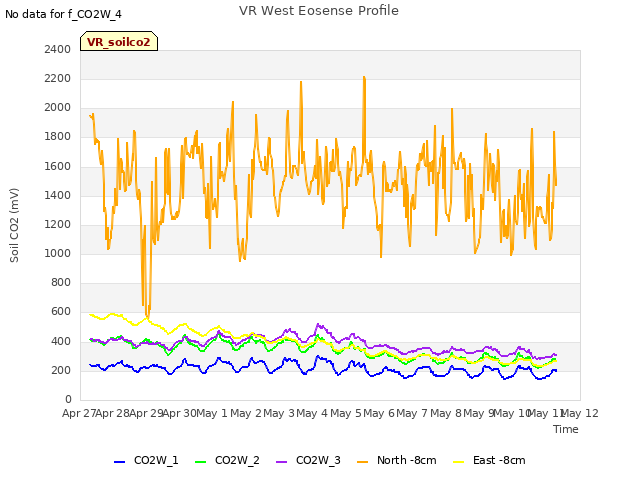Viewport: 640px width, 480px height.
Task: Click the 600 y-axis tick label
Action: coord(61,311)
